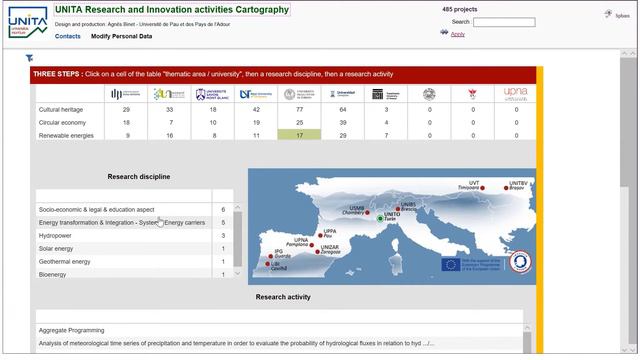Click the Apply link

458,34
